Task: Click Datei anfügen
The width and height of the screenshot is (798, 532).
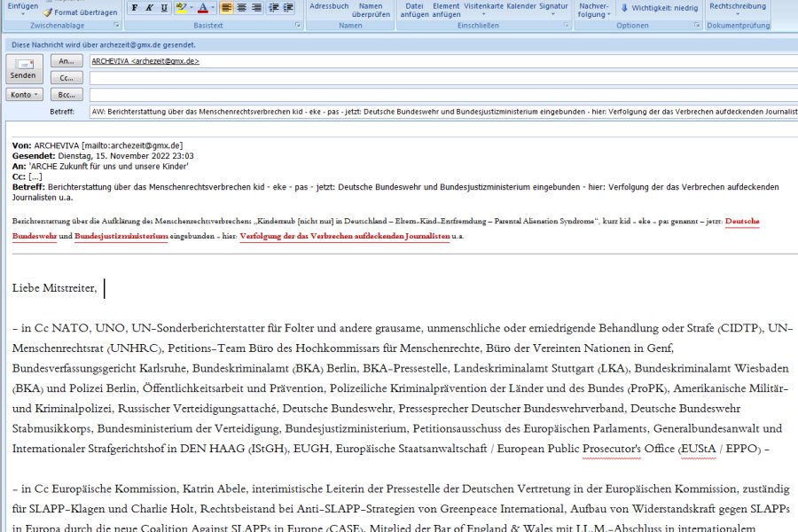Action: pyautogui.click(x=414, y=10)
